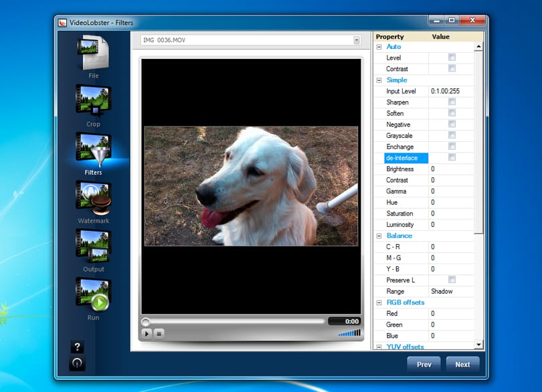This screenshot has width=542, height=392.
Task: Open the Watermark step icon
Action: click(x=93, y=198)
